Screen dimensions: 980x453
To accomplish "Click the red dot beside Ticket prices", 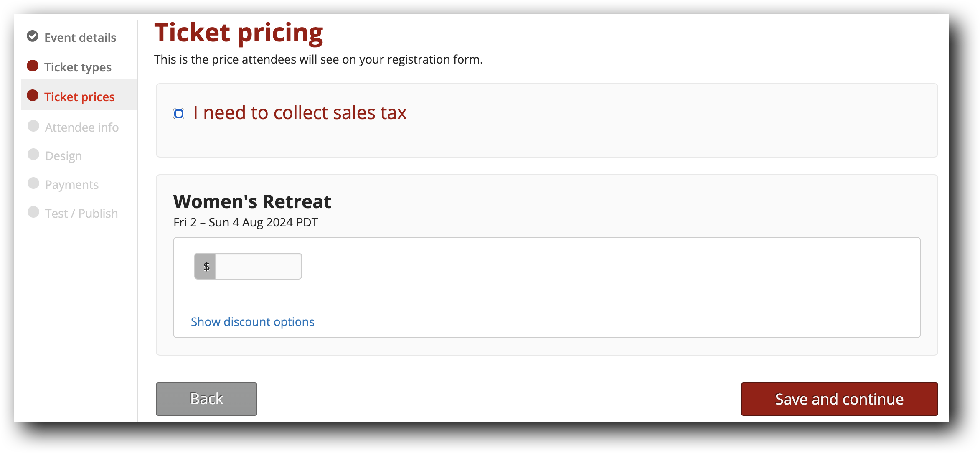I will coord(33,96).
